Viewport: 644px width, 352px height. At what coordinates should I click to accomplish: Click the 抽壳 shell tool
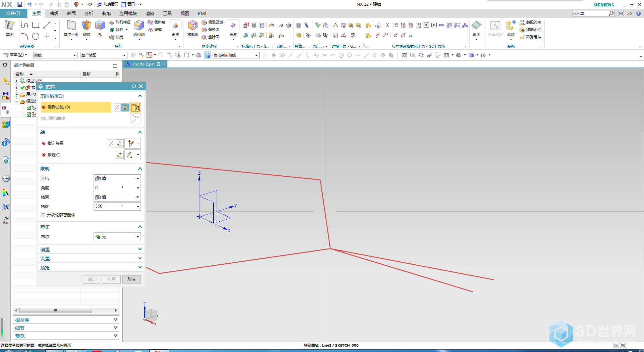(116, 37)
